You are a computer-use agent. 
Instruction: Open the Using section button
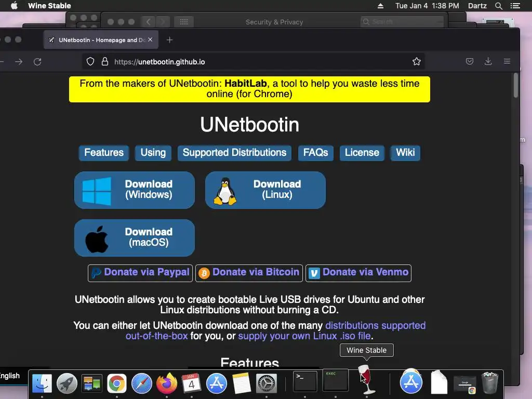tap(153, 153)
